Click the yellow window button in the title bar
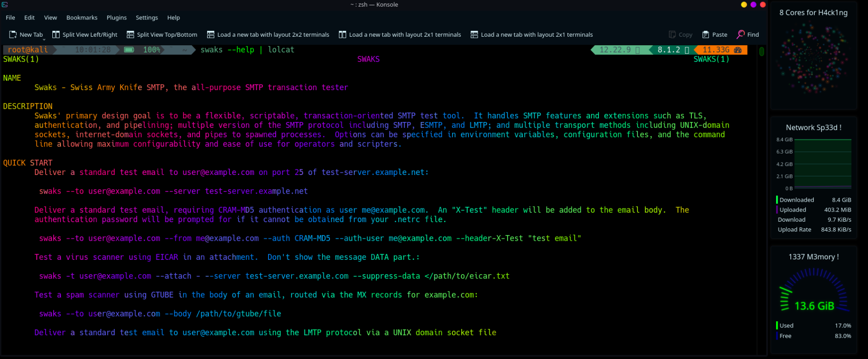 click(x=744, y=5)
